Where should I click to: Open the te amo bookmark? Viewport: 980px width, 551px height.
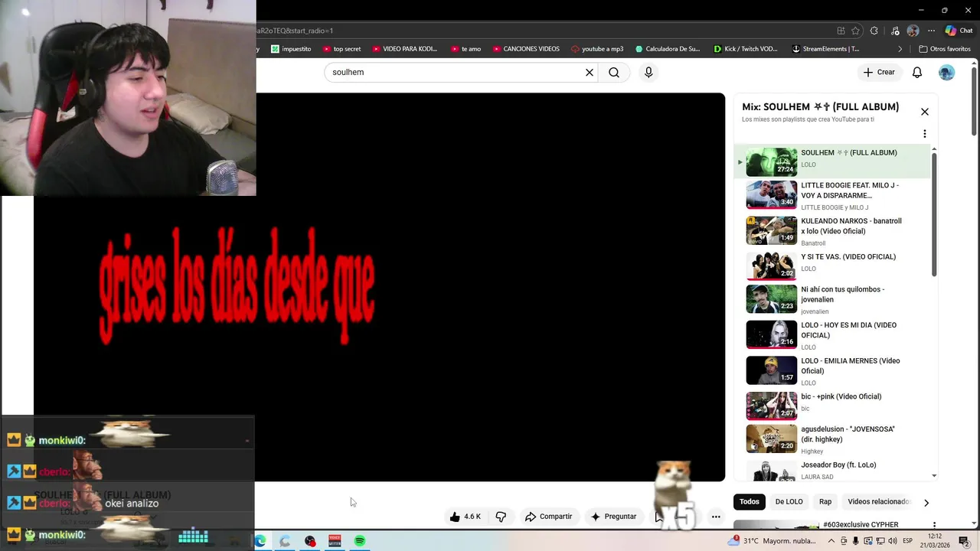(465, 49)
